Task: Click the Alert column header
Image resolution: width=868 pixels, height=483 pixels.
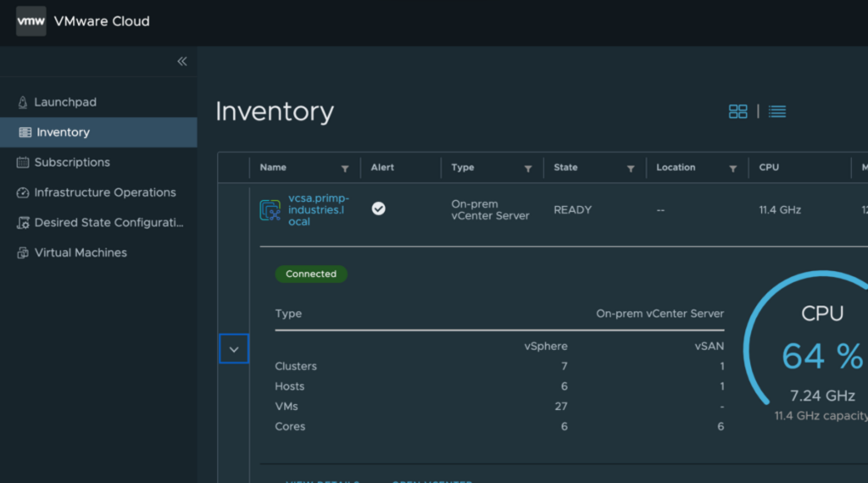Action: tap(382, 168)
